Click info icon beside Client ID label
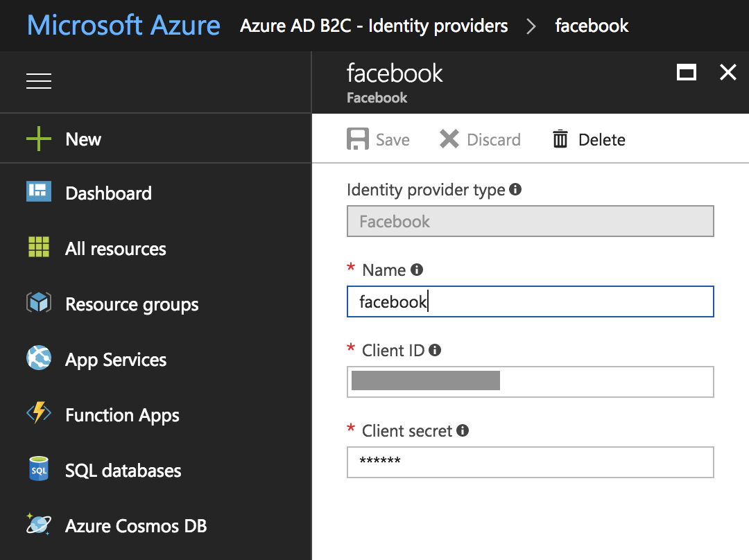This screenshot has height=560, width=749. (435, 350)
